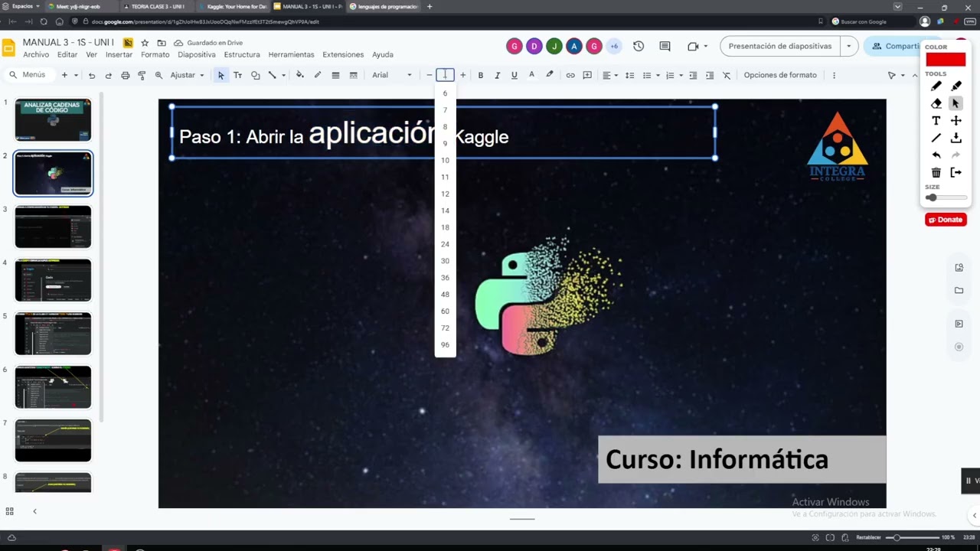Click the clear formatting icon
This screenshot has height=551, width=980.
tap(727, 75)
